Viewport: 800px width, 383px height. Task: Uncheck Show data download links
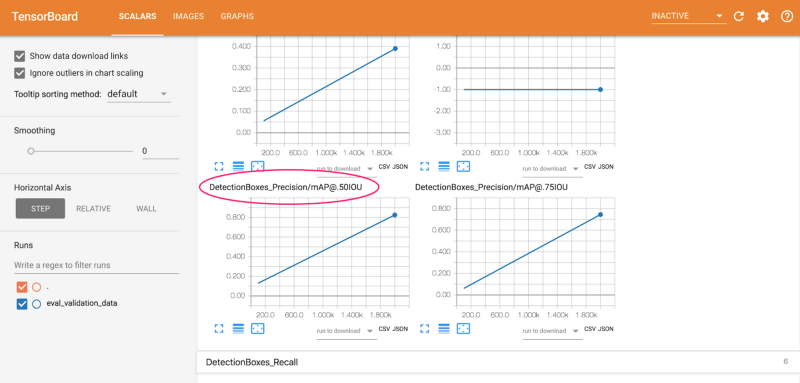(20, 56)
